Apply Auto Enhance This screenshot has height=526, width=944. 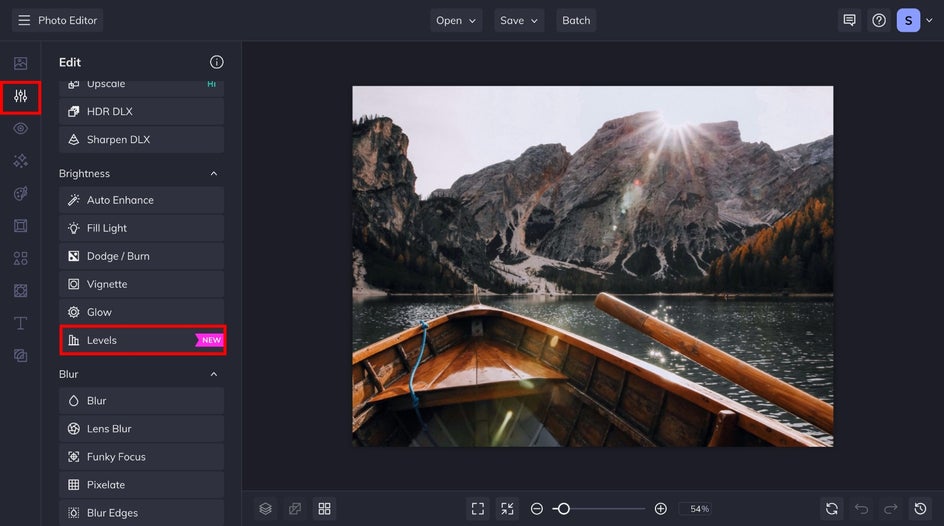tap(141, 200)
